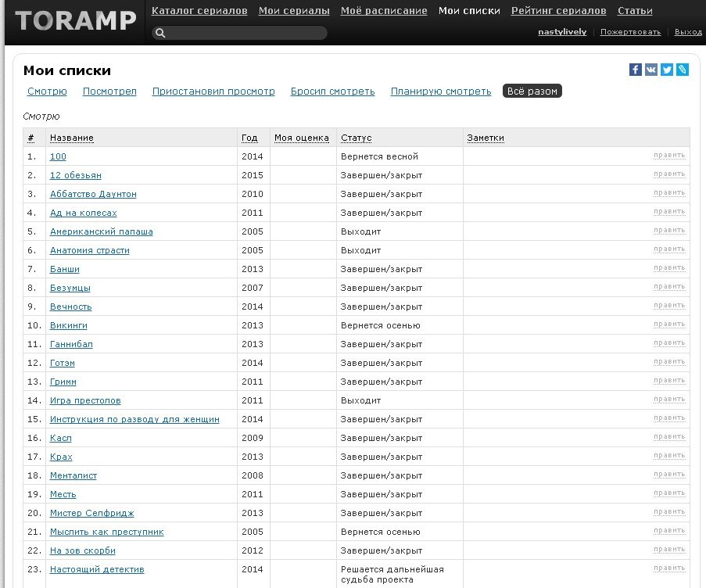Open the series 100
This screenshot has width=706, height=588.
pyautogui.click(x=58, y=156)
